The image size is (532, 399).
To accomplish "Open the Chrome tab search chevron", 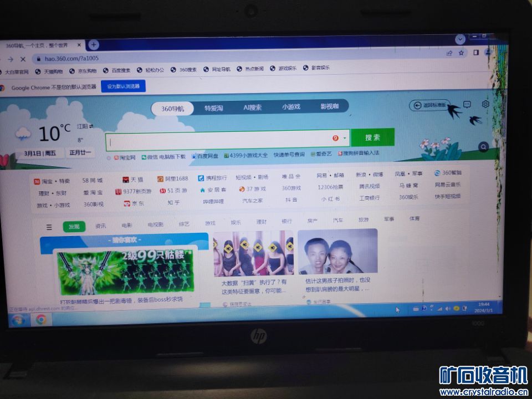I will pyautogui.click(x=460, y=39).
